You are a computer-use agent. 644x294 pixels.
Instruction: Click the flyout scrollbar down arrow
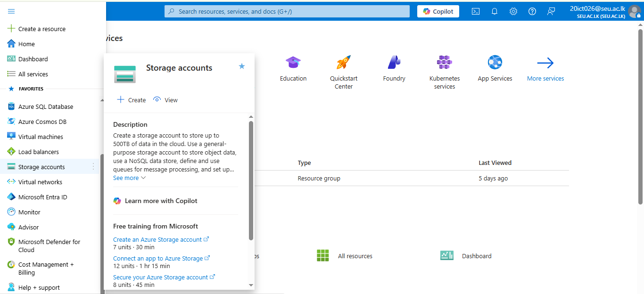pyautogui.click(x=251, y=285)
